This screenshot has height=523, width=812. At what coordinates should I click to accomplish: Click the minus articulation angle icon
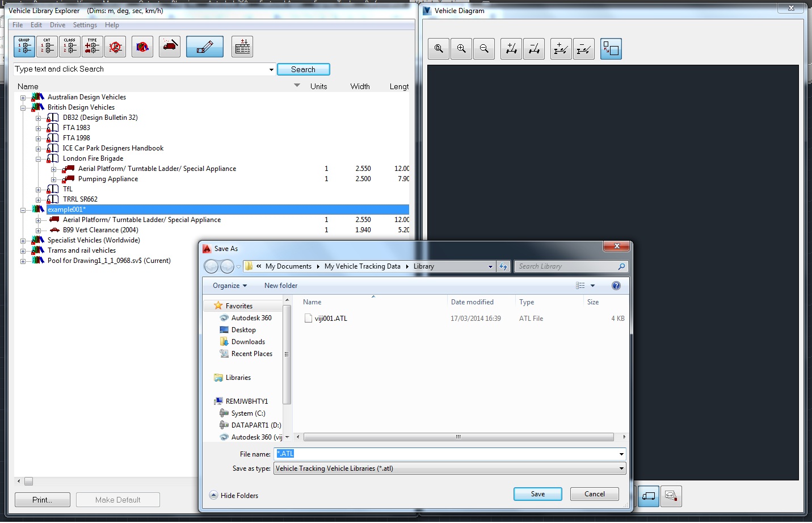(584, 49)
